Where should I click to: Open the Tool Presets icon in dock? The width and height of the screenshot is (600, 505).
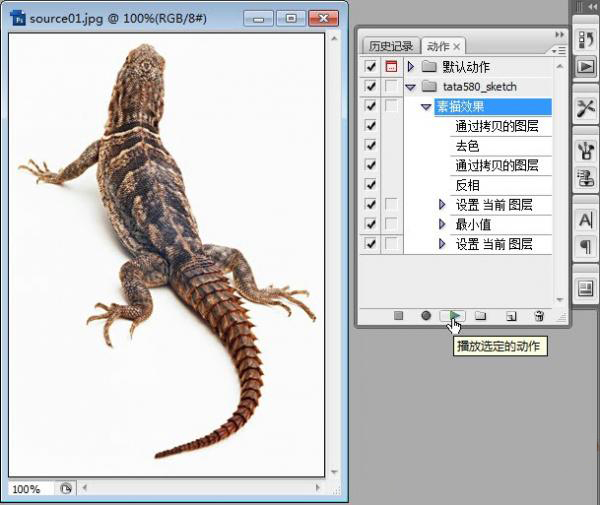(585, 109)
